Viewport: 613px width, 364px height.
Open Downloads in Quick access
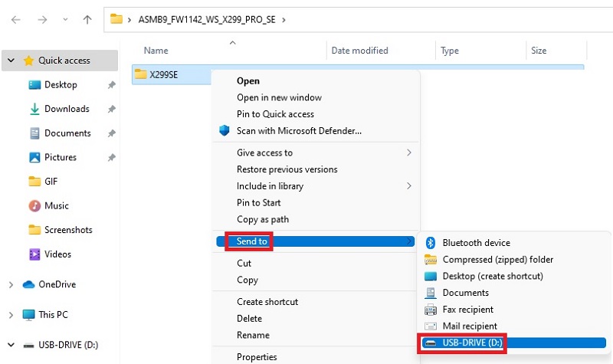point(67,109)
